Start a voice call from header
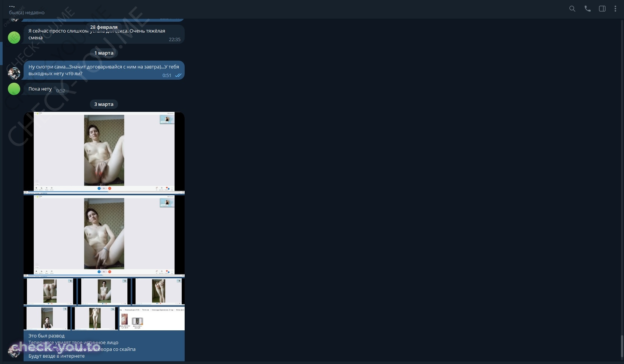The width and height of the screenshot is (624, 364). [x=587, y=9]
